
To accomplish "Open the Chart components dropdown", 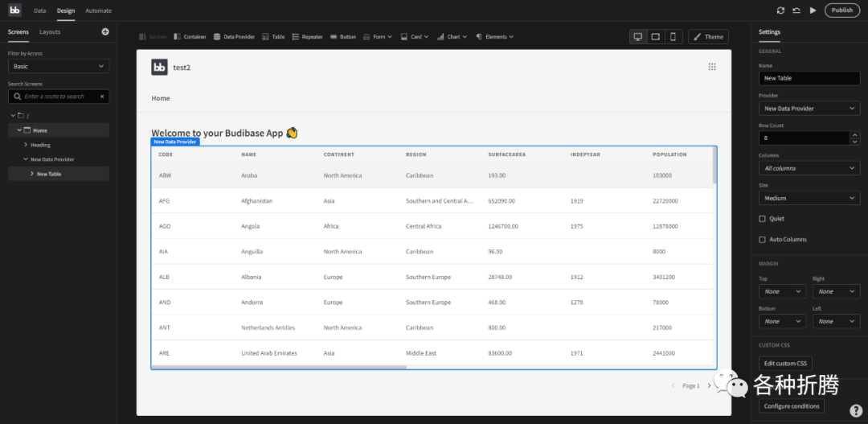I will [x=452, y=36].
